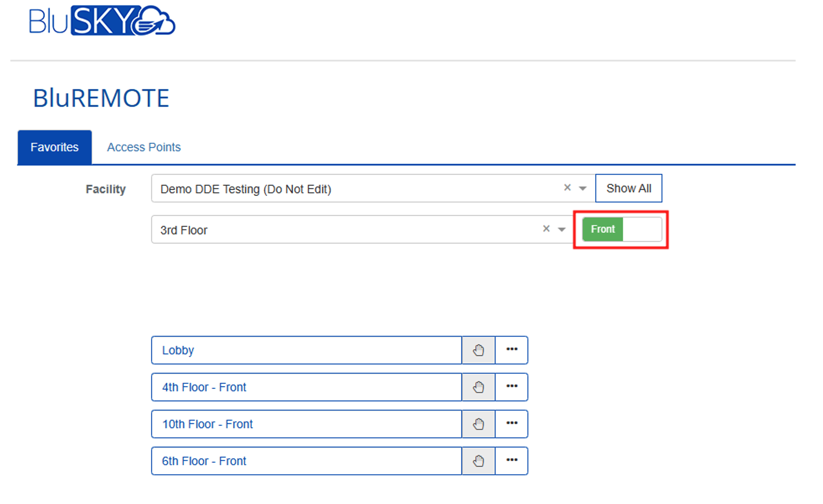Clear the 3rd Floor selection
This screenshot has height=504, width=823.
546,229
